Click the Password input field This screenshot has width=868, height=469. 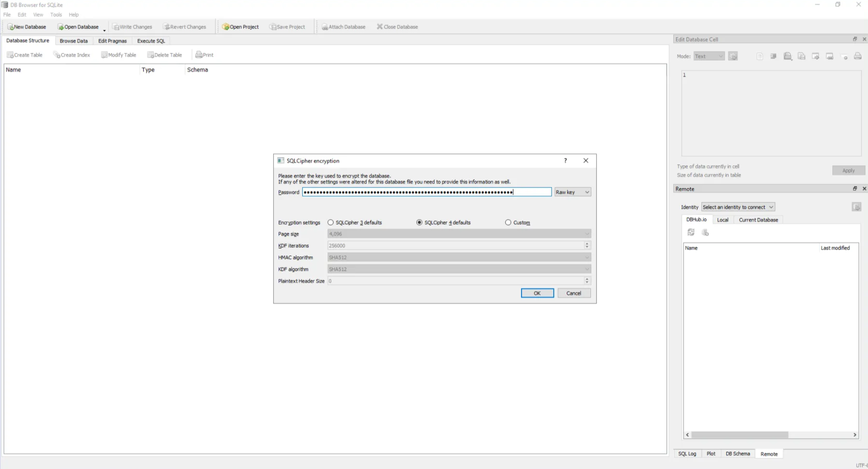click(427, 192)
